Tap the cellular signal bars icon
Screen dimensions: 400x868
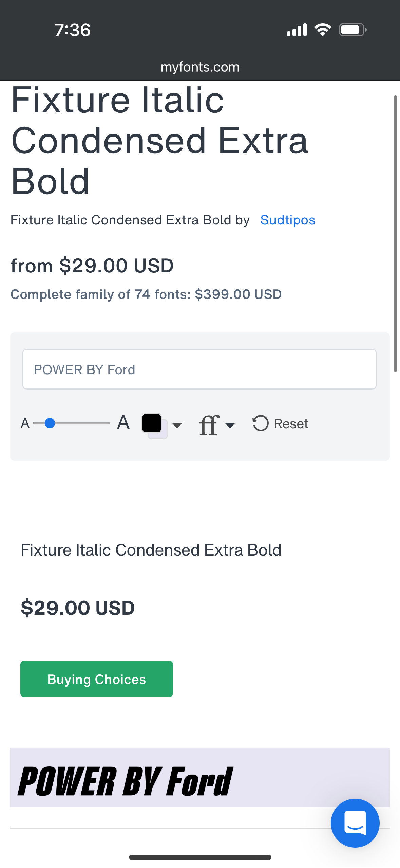[297, 30]
